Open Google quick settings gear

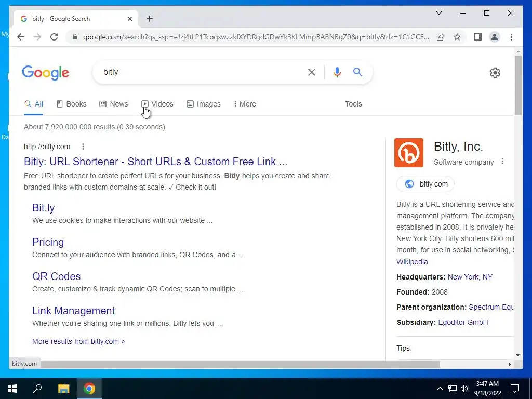[495, 72]
